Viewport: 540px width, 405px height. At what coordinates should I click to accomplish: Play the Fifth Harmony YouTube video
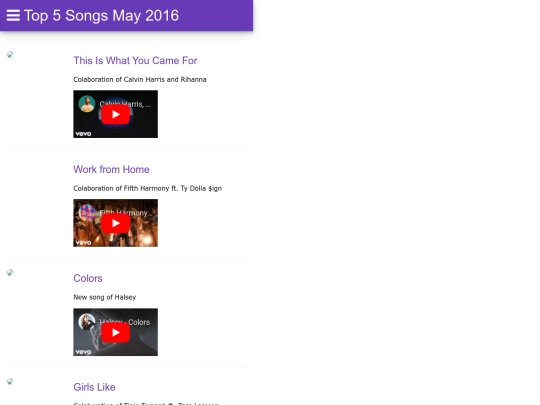(x=116, y=224)
